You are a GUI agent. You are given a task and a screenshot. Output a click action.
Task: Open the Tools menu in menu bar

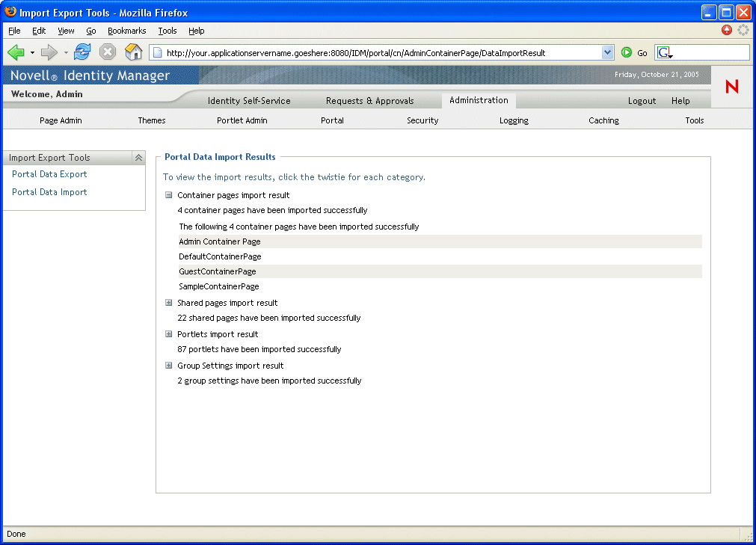tap(168, 31)
